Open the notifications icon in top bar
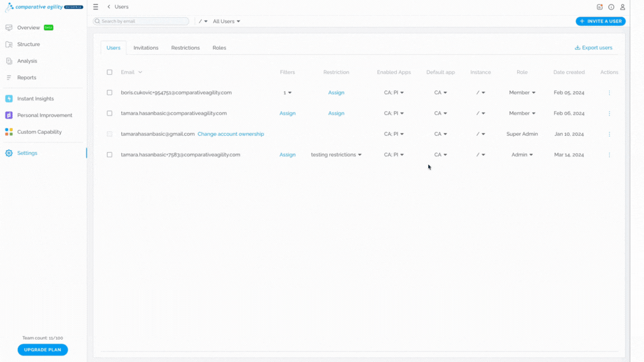 pyautogui.click(x=600, y=7)
